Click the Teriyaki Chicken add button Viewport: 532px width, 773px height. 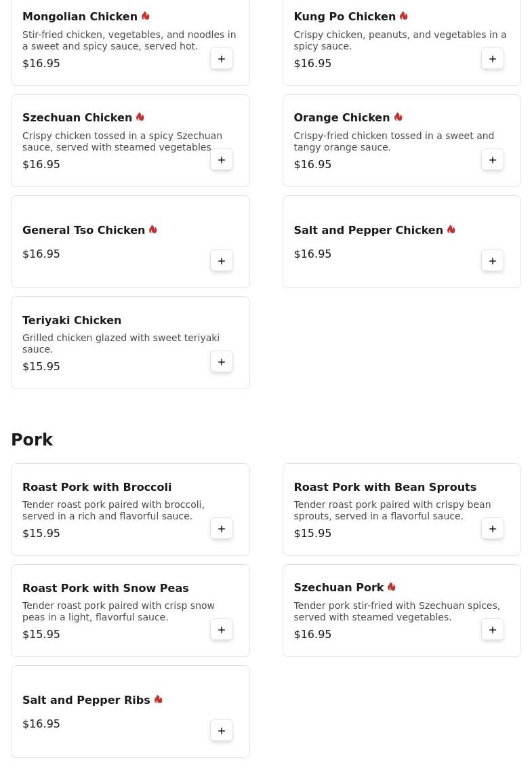pyautogui.click(x=222, y=362)
